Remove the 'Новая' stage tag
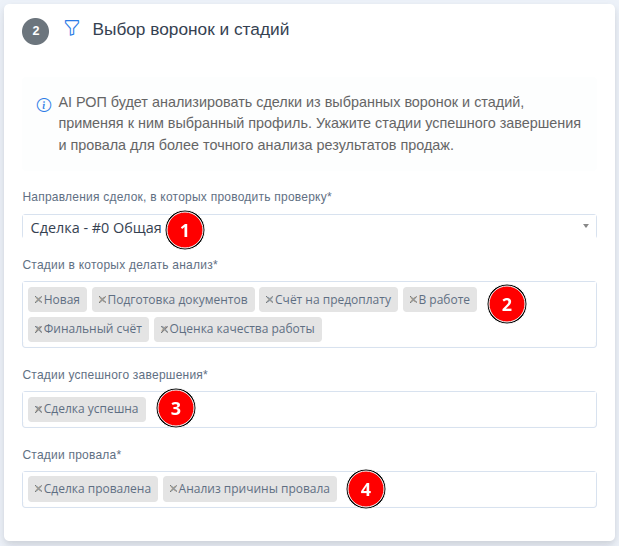The image size is (619, 546). (x=38, y=299)
